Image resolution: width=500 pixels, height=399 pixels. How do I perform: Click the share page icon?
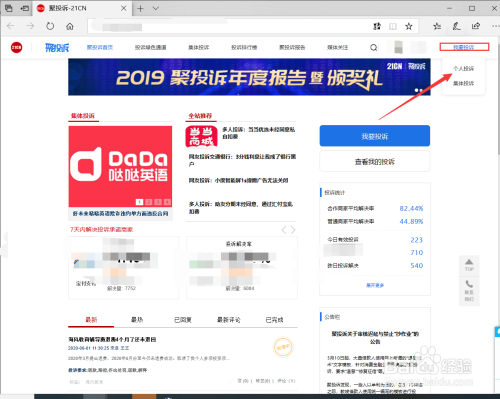pyautogui.click(x=476, y=26)
